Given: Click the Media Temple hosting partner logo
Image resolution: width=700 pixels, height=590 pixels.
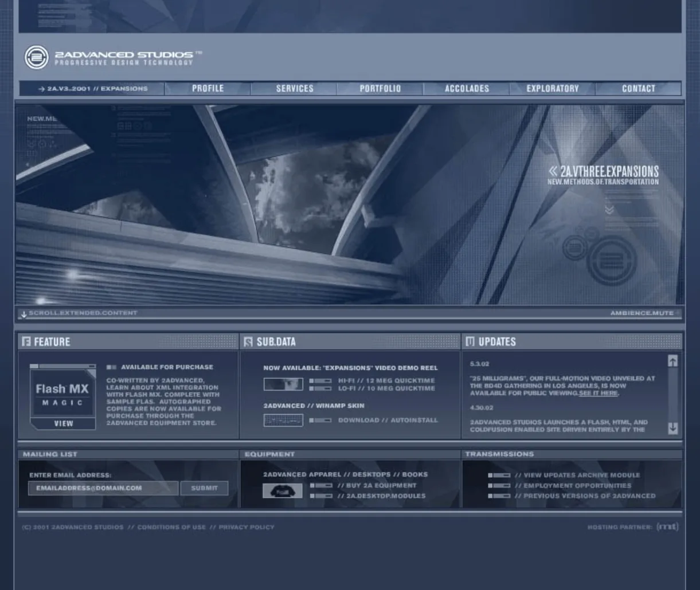Looking at the screenshot, I should [667, 527].
